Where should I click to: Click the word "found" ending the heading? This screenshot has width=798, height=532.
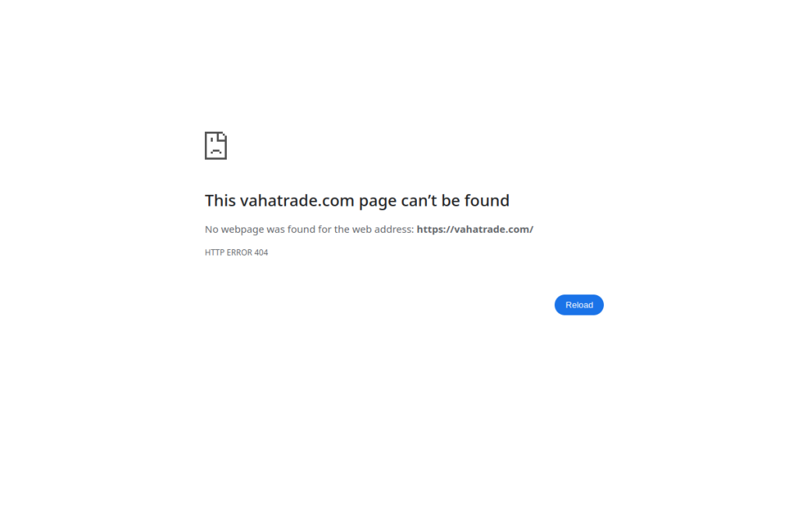coord(487,200)
